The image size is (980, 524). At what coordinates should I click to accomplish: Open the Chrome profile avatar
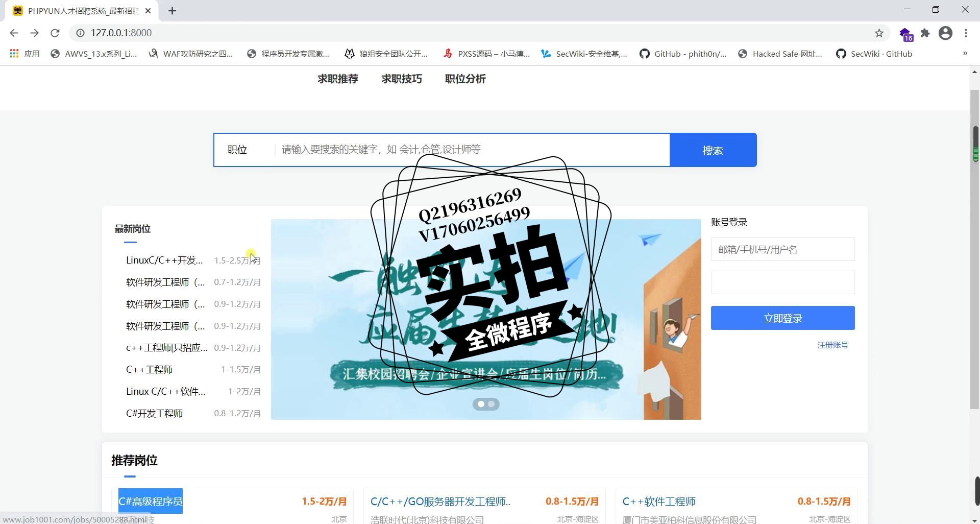coord(945,33)
